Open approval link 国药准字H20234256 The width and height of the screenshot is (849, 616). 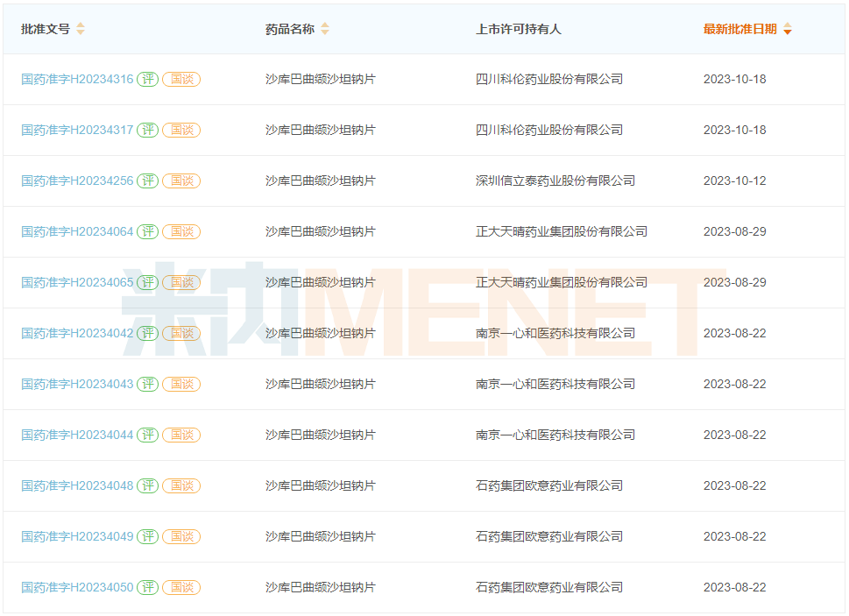pyautogui.click(x=77, y=181)
